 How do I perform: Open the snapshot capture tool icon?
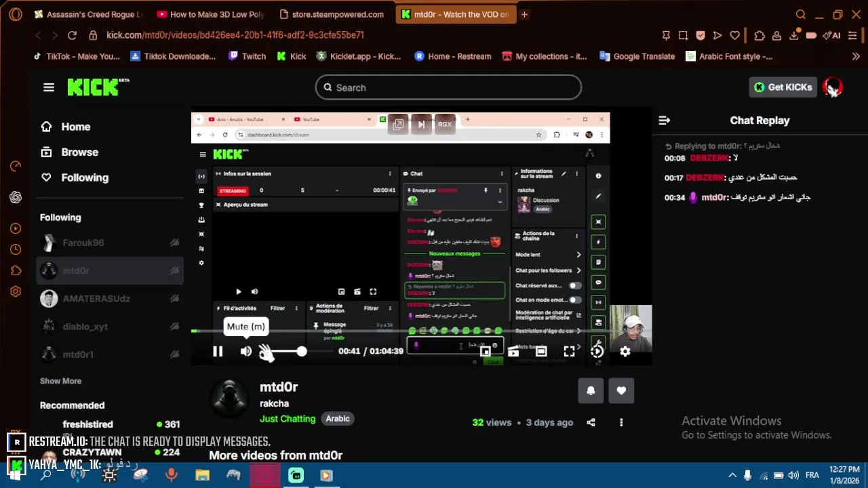[683, 35]
